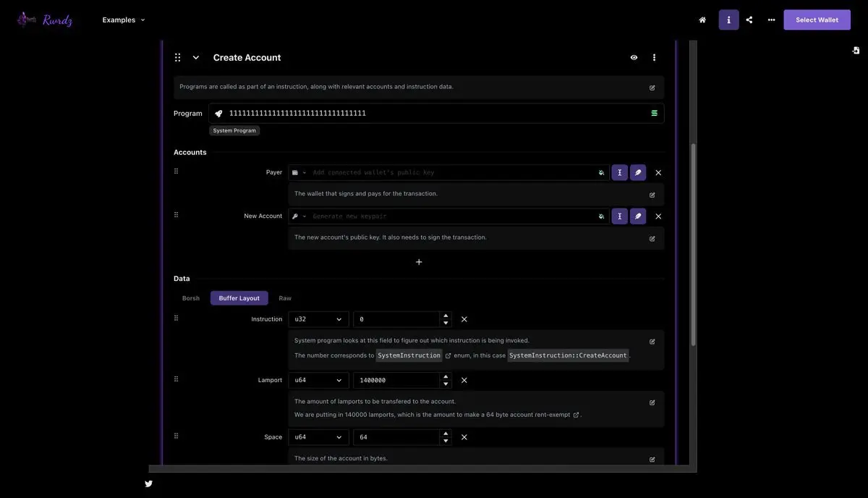Grab the Create Account drag handle
868x498 pixels.
pyautogui.click(x=177, y=57)
